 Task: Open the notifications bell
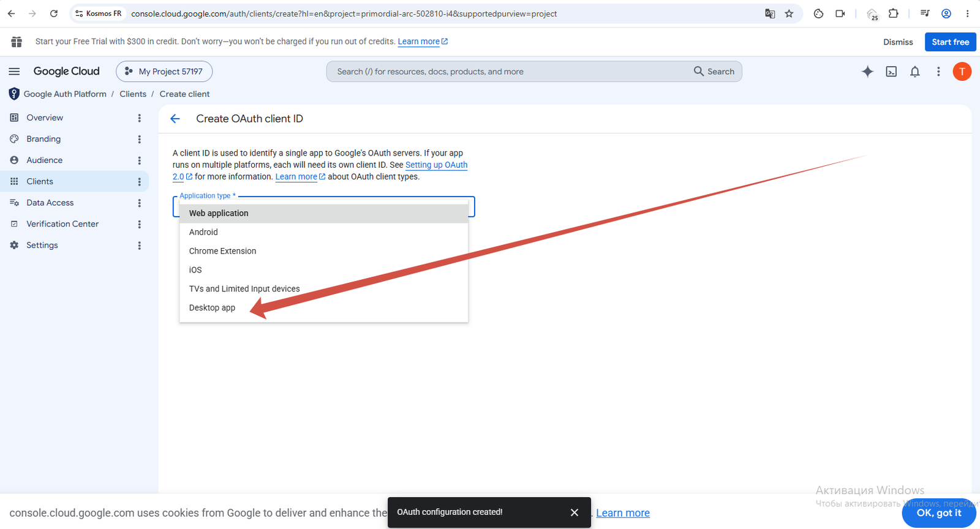(x=914, y=72)
